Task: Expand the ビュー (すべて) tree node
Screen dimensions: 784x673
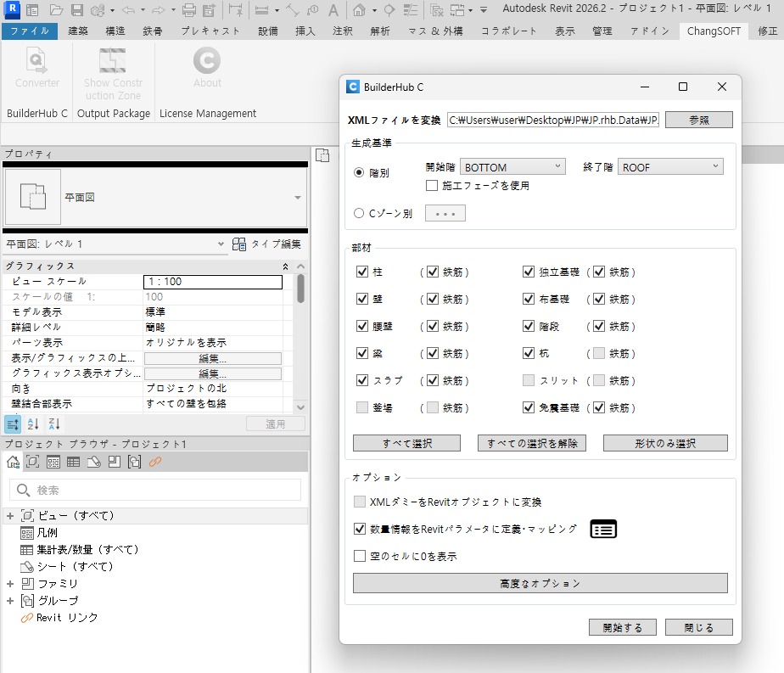Action: click(10, 515)
